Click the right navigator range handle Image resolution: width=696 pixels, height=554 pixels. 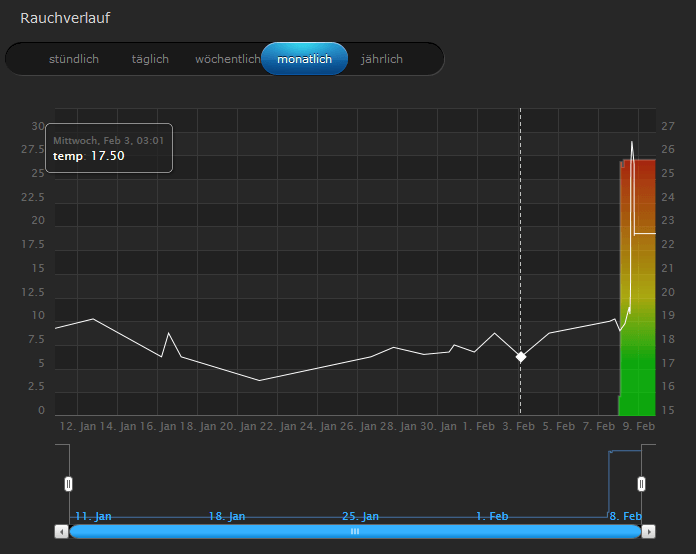(x=641, y=484)
